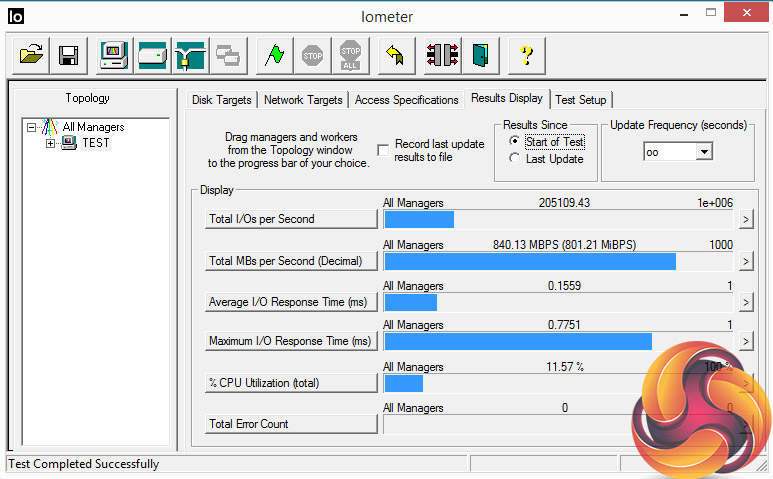Click 11.57 % CPU value
This screenshot has width=773, height=479.
(565, 367)
